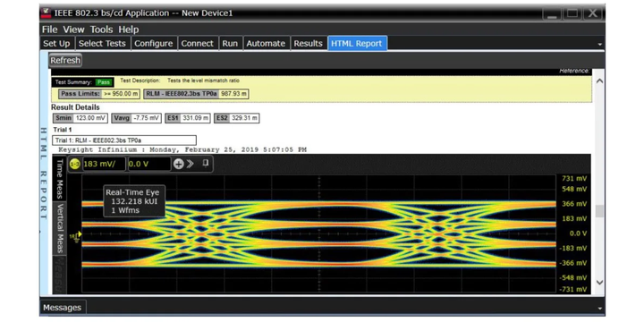Image resolution: width=644 pixels, height=322 pixels.
Task: Open the tab overflow arrow at top right
Action: pyautogui.click(x=599, y=45)
